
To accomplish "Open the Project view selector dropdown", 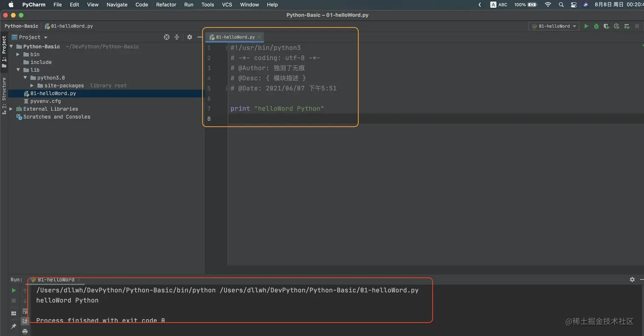I will coord(30,37).
